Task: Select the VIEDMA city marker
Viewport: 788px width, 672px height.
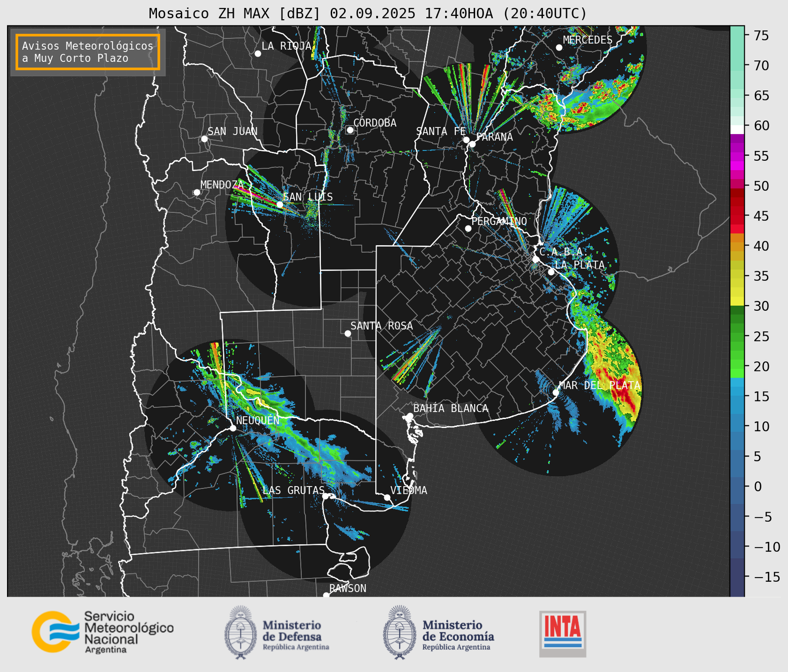Action: point(387,497)
